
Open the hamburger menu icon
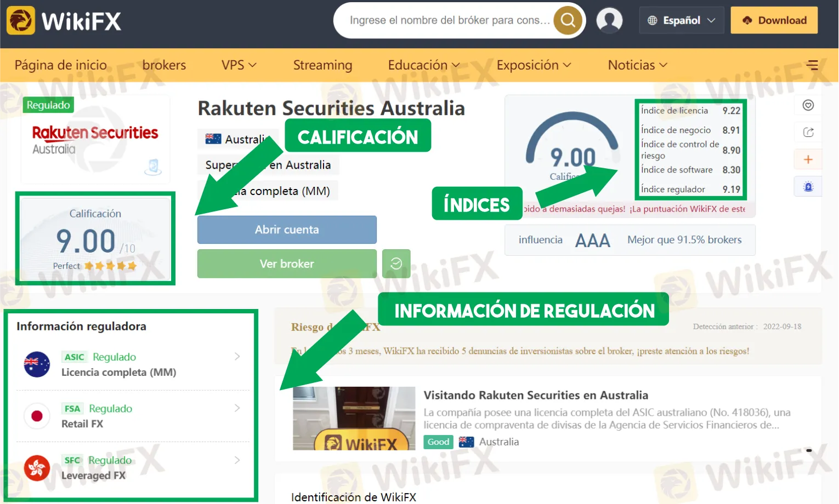click(812, 65)
